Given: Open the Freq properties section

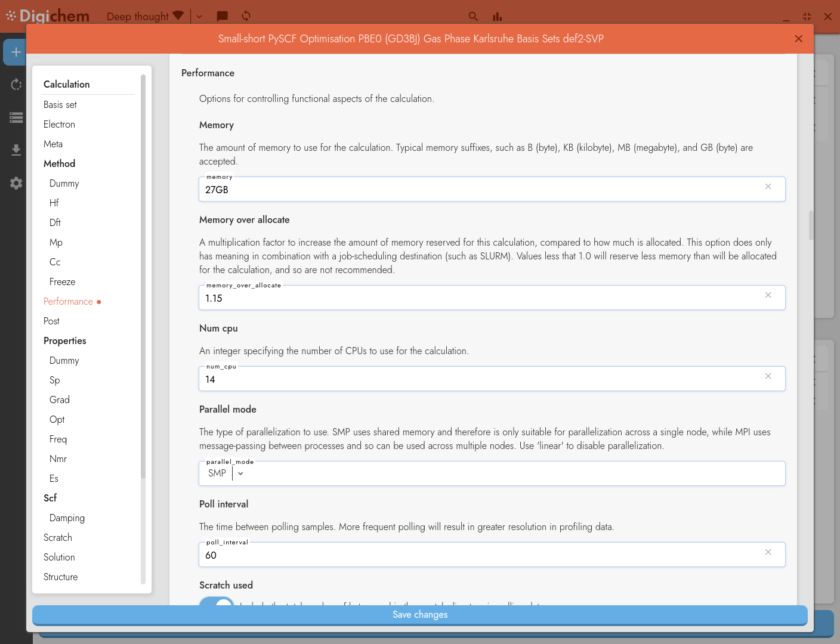Looking at the screenshot, I should coord(58,439).
